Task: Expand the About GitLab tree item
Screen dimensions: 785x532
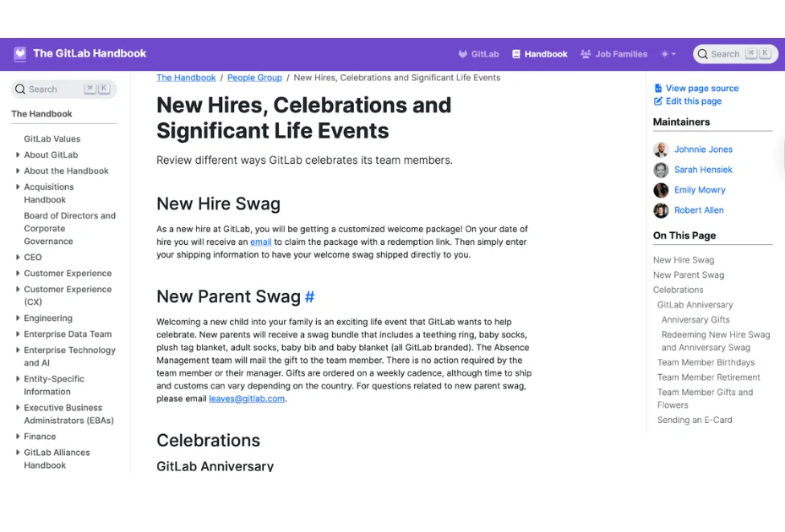Action: pyautogui.click(x=18, y=155)
